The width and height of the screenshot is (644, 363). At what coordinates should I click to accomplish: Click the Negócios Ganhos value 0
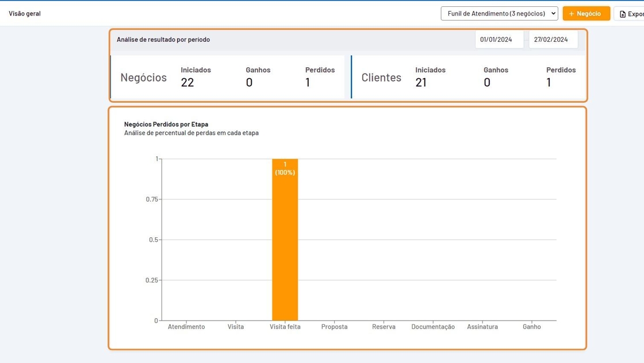[249, 83]
